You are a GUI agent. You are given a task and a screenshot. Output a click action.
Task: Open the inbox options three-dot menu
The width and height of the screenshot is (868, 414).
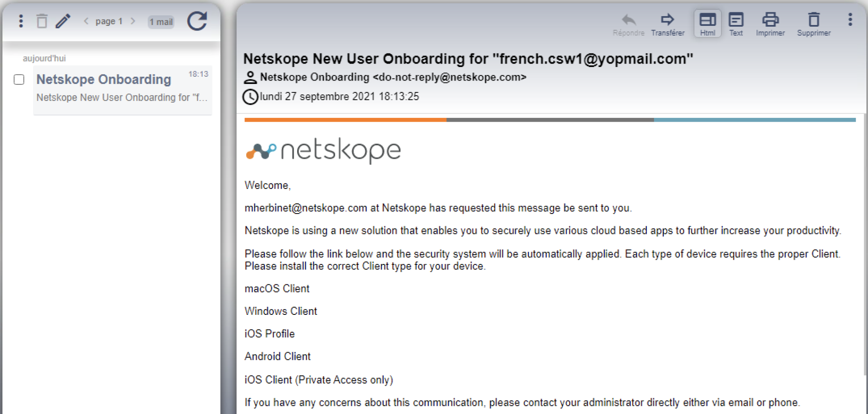pyautogui.click(x=21, y=21)
